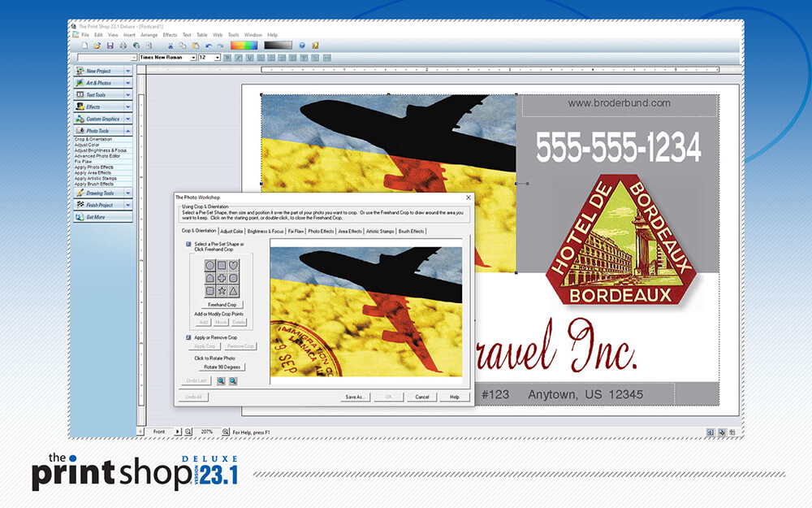Switch to the Photo Effects tab
Image resolution: width=812 pixels, height=508 pixels.
click(x=321, y=231)
